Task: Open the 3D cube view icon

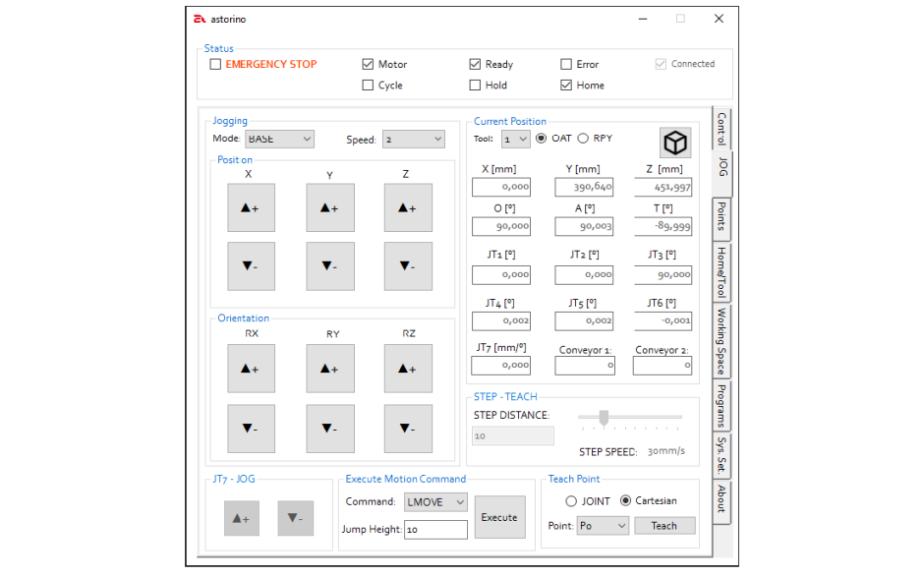Action: click(x=674, y=143)
